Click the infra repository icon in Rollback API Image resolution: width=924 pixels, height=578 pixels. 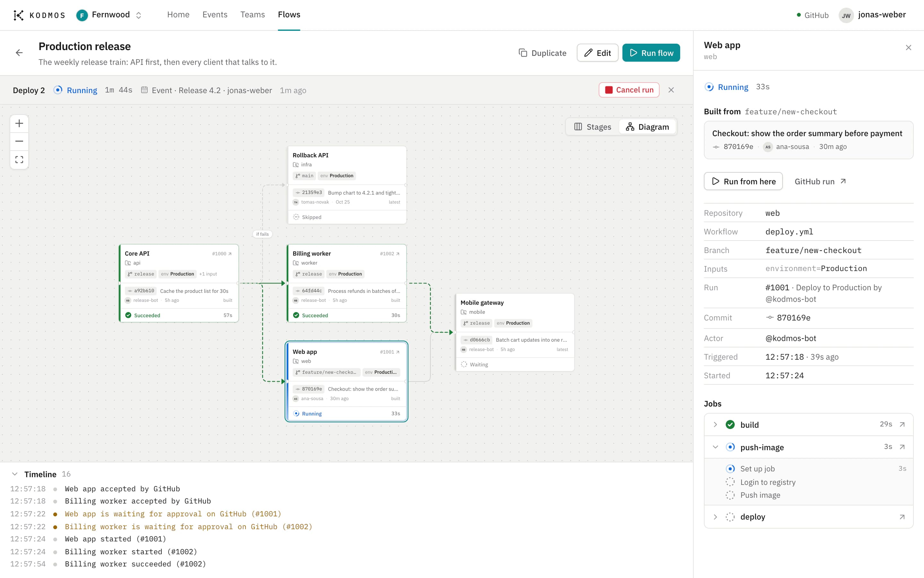pyautogui.click(x=296, y=165)
